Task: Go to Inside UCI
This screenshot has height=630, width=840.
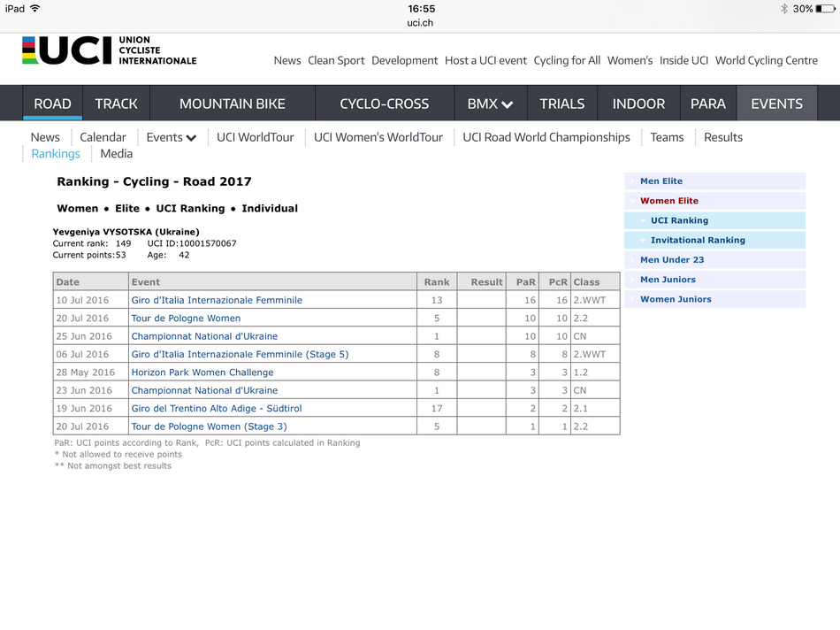Action: point(683,60)
